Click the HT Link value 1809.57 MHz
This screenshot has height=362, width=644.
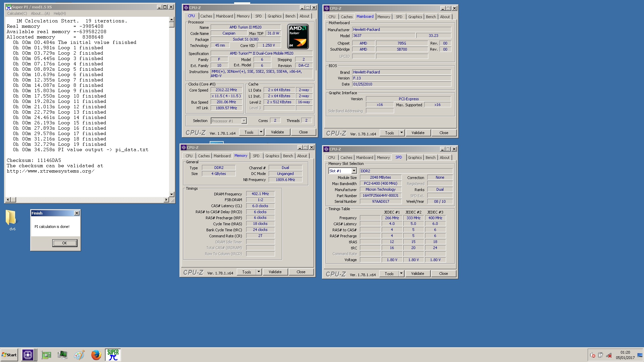click(226, 108)
